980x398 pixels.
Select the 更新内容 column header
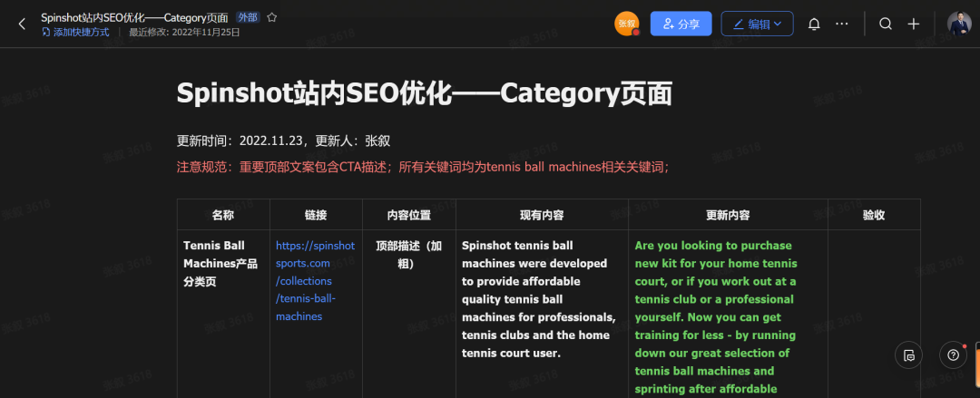(728, 215)
